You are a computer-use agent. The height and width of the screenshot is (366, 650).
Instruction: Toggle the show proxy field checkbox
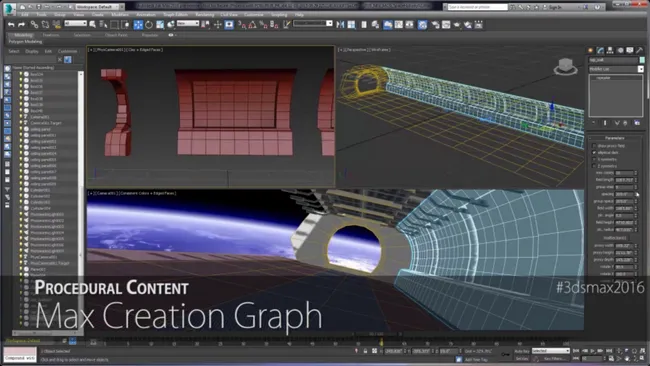click(594, 146)
